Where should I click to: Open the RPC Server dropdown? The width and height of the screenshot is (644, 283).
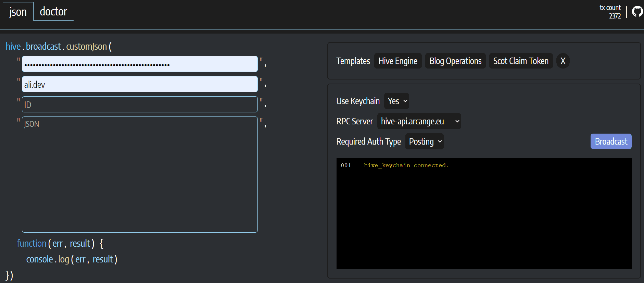click(x=419, y=121)
